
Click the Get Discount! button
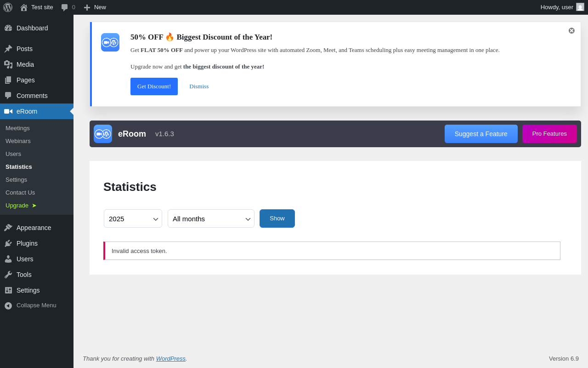tap(154, 86)
